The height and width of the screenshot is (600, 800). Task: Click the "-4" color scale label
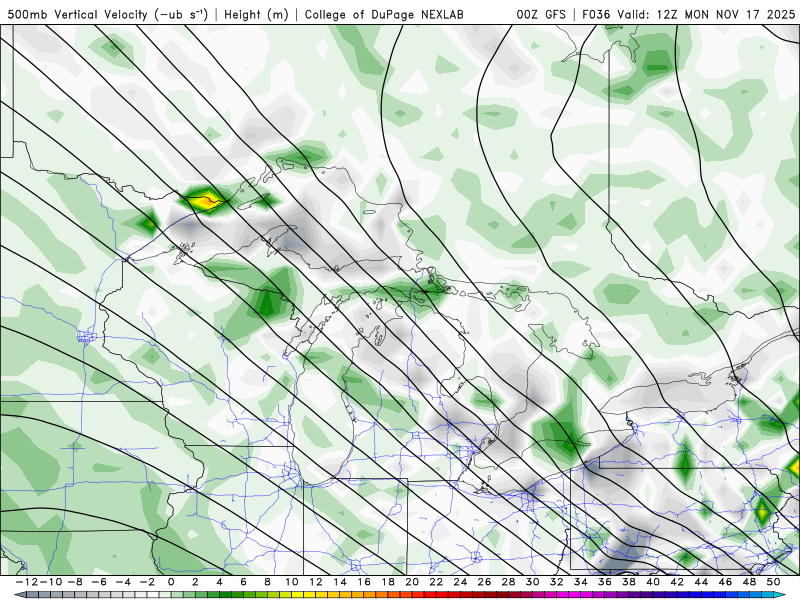122,582
